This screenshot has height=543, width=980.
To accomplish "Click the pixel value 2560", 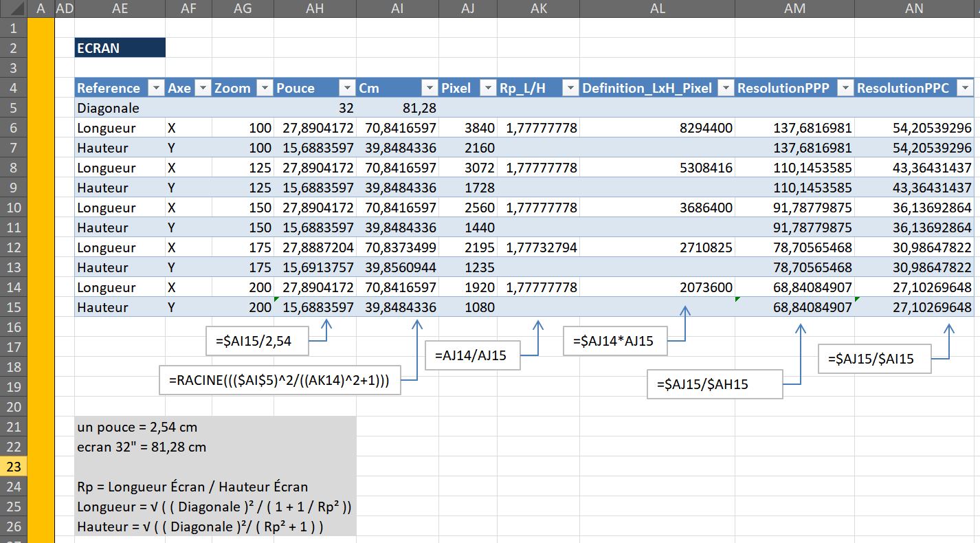I will click(x=468, y=208).
